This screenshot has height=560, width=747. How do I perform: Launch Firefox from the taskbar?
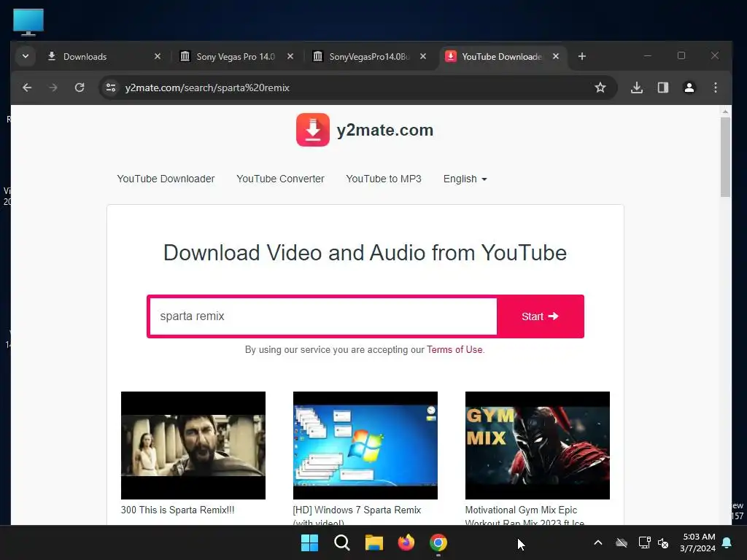[406, 542]
